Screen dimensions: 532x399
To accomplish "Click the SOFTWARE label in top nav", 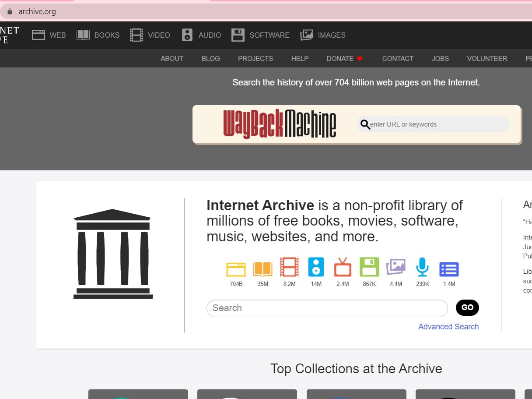I will point(269,35).
